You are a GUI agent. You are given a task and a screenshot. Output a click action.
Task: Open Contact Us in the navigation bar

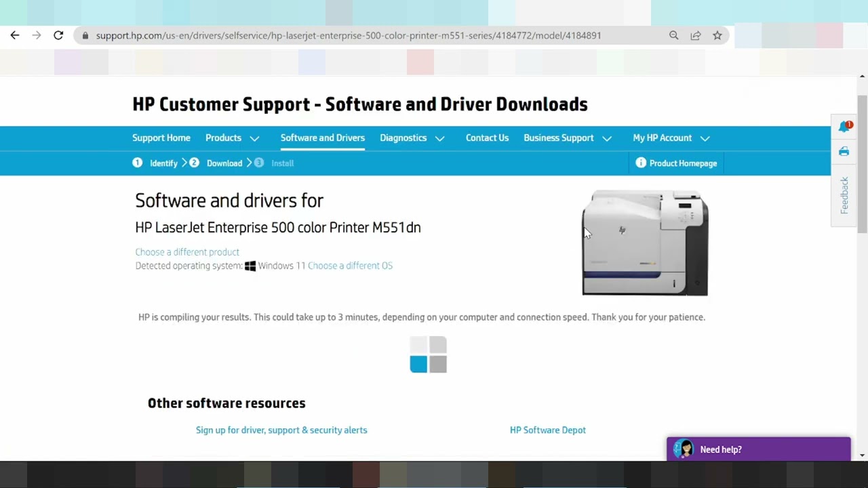click(487, 138)
